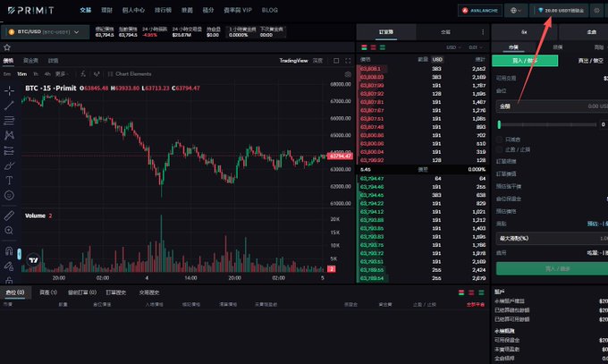This screenshot has width=608, height=364.
Task: Open the assets (1) tab
Action: coord(48,292)
